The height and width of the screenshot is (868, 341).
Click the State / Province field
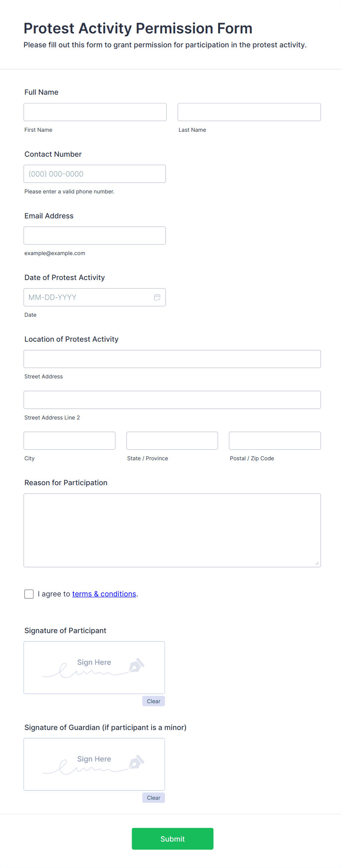click(172, 440)
